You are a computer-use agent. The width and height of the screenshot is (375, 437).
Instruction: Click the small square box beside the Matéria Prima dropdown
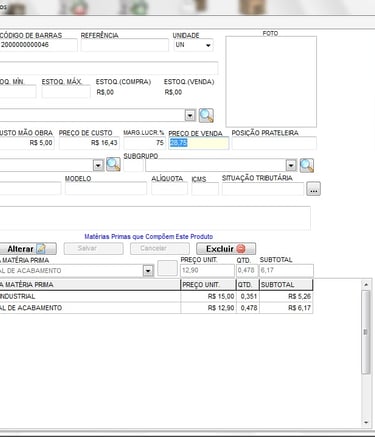(167, 268)
